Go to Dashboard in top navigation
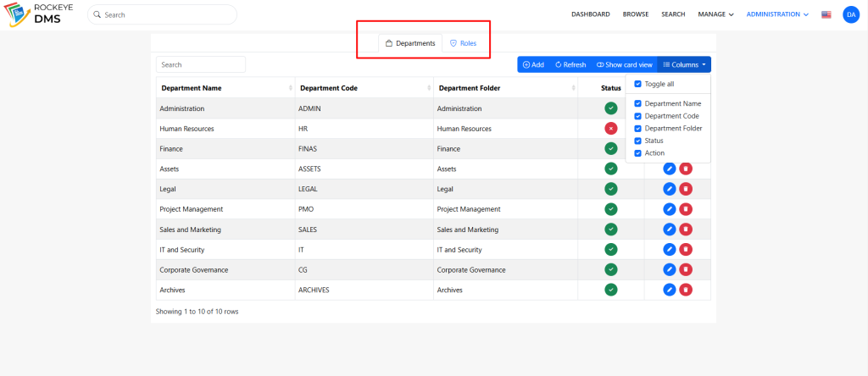 coord(591,14)
